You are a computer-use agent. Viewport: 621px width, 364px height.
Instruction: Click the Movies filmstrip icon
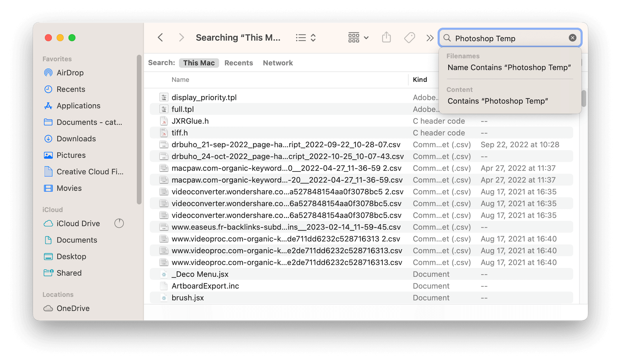pyautogui.click(x=48, y=188)
